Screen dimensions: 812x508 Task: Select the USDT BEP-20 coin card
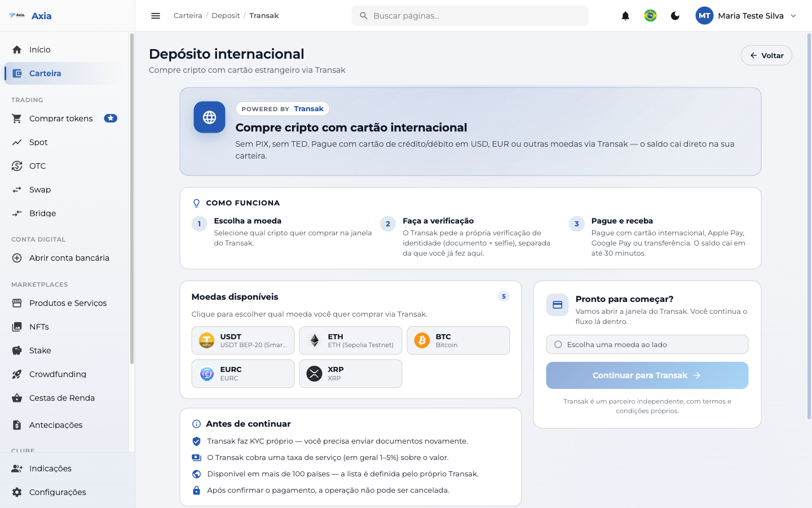(x=243, y=340)
